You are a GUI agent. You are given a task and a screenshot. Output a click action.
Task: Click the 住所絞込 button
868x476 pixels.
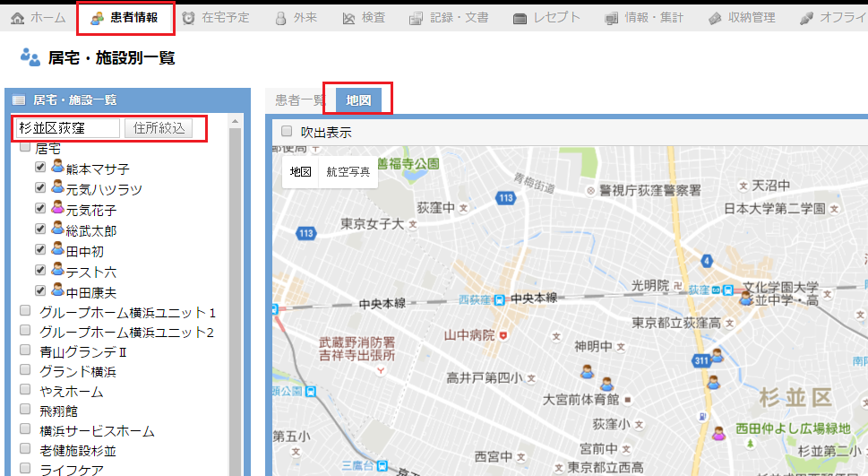click(159, 128)
